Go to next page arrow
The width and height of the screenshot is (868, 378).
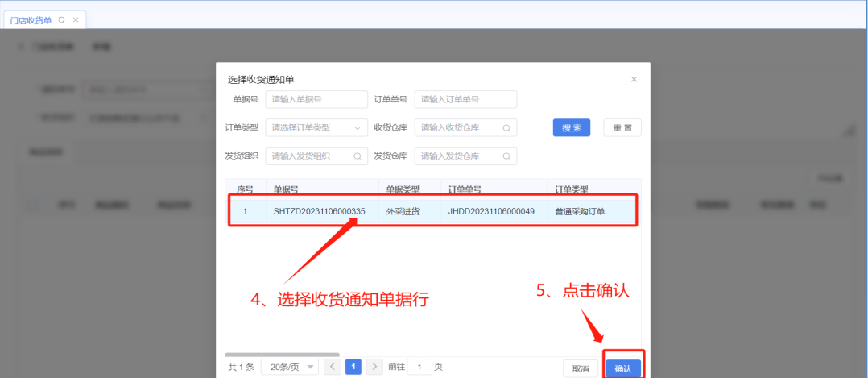tap(374, 367)
